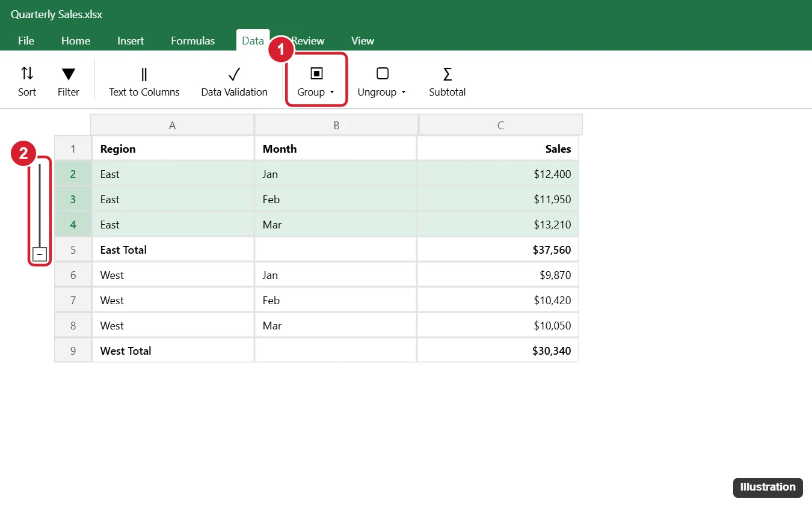Switch to the Formulas tab
Image resolution: width=812 pixels, height=505 pixels.
click(193, 41)
